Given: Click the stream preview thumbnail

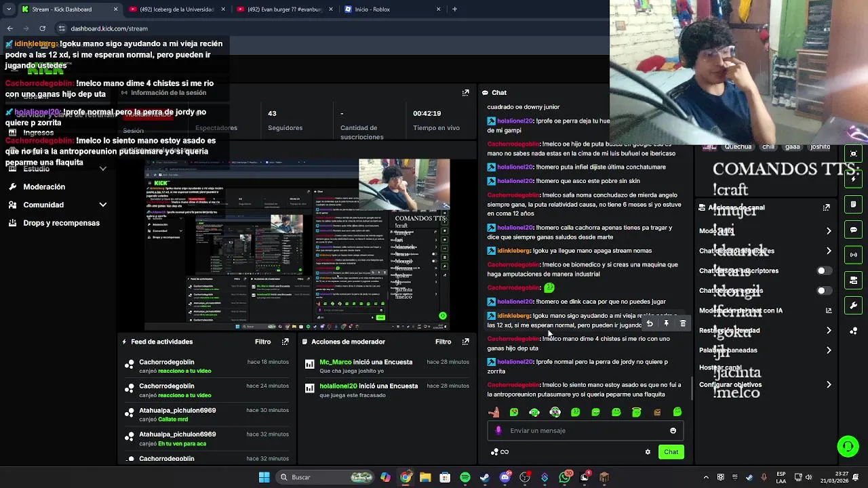Looking at the screenshot, I should tap(298, 244).
